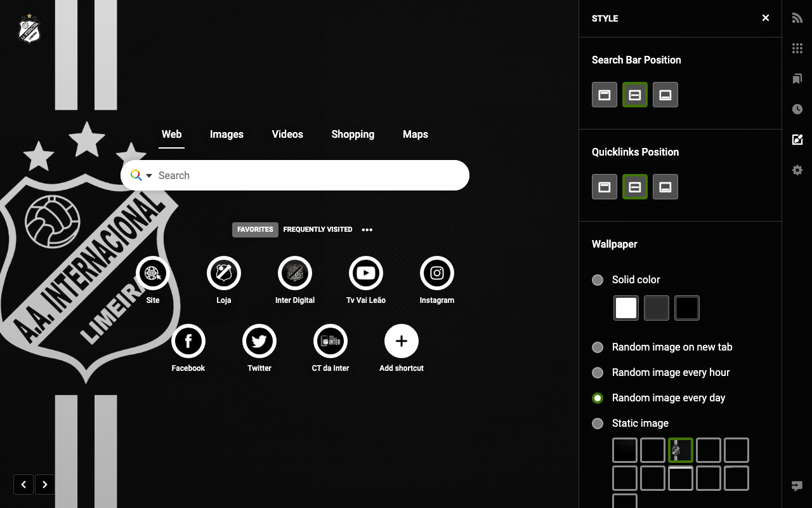Open the bookmarks sidebar icon

point(797,79)
